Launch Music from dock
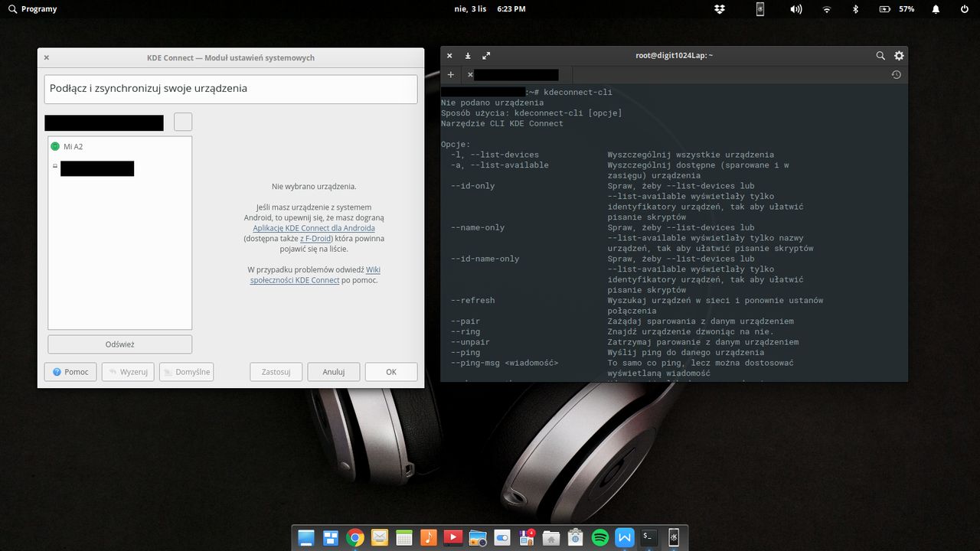The width and height of the screenshot is (980, 551). click(x=429, y=538)
